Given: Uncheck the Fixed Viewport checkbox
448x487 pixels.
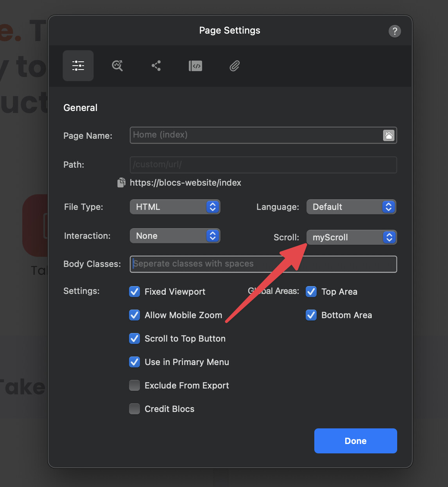Looking at the screenshot, I should click(134, 292).
